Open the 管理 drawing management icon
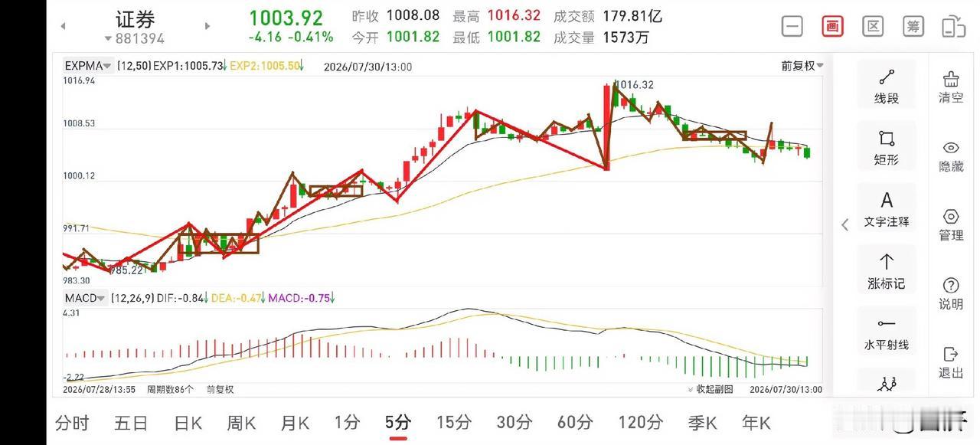The height and width of the screenshot is (445, 980). (x=951, y=225)
